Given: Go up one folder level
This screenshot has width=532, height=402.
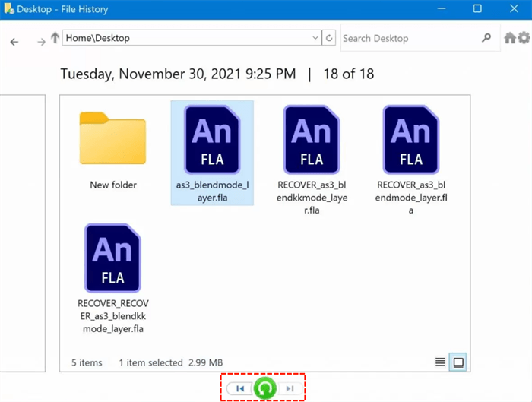Looking at the screenshot, I should coord(55,38).
